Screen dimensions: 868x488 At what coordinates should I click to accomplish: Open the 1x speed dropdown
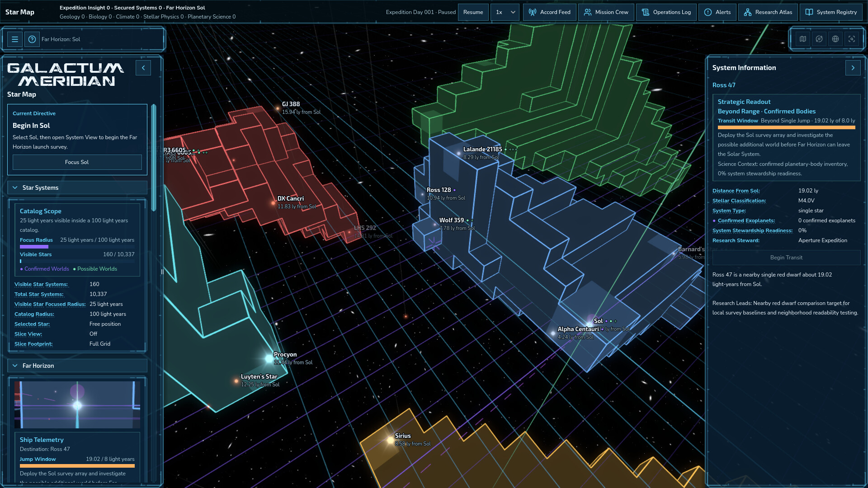pos(505,12)
